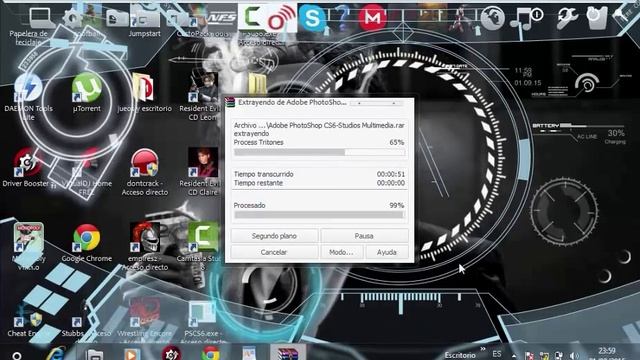Click the Procesado total progress bar
Image resolution: width=640 pixels, height=360 pixels.
click(319, 215)
